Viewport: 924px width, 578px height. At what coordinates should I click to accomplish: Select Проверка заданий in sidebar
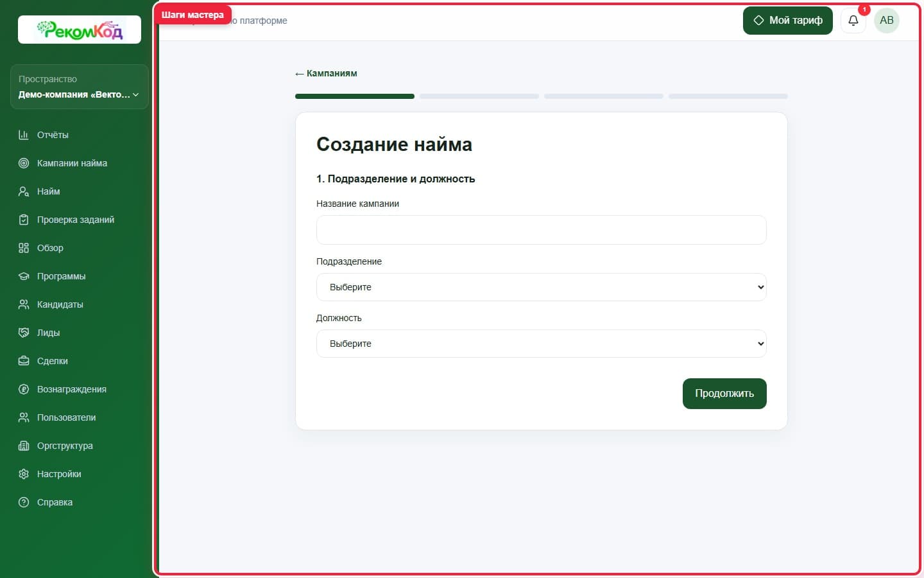80,220
